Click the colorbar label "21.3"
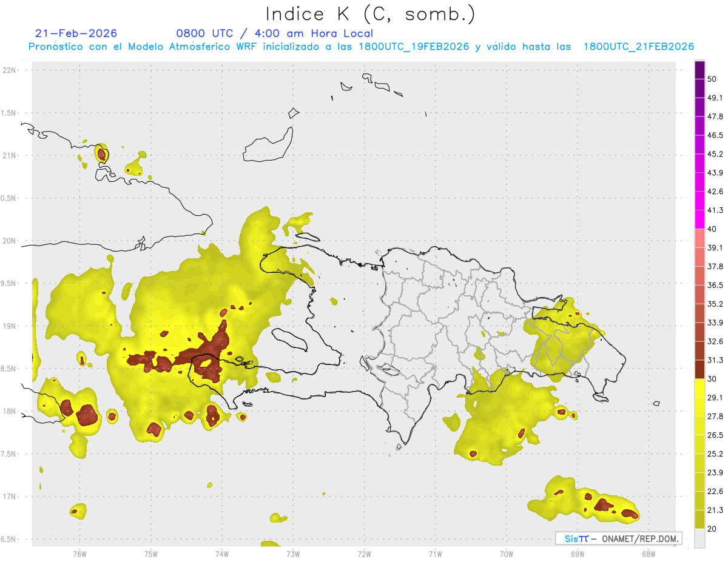Viewport: 728px width, 562px height. point(715,510)
